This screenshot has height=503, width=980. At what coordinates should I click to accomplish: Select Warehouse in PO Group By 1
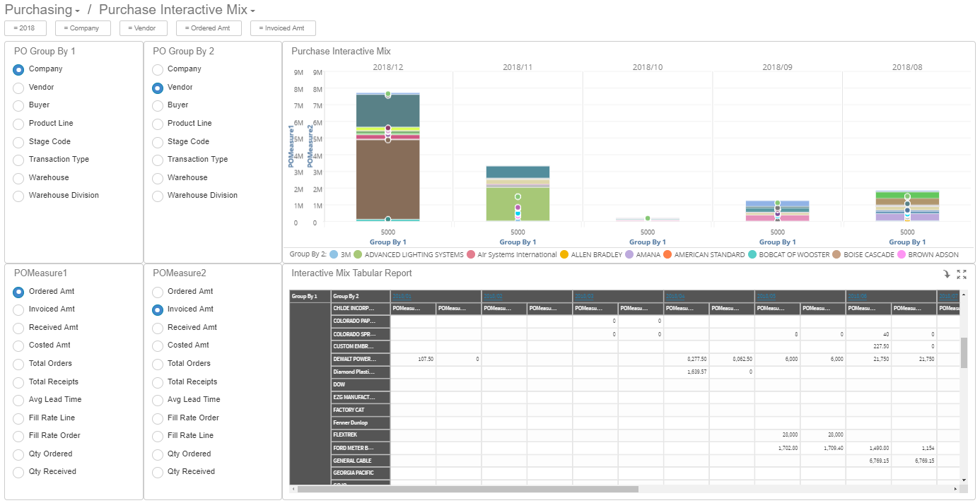[18, 177]
